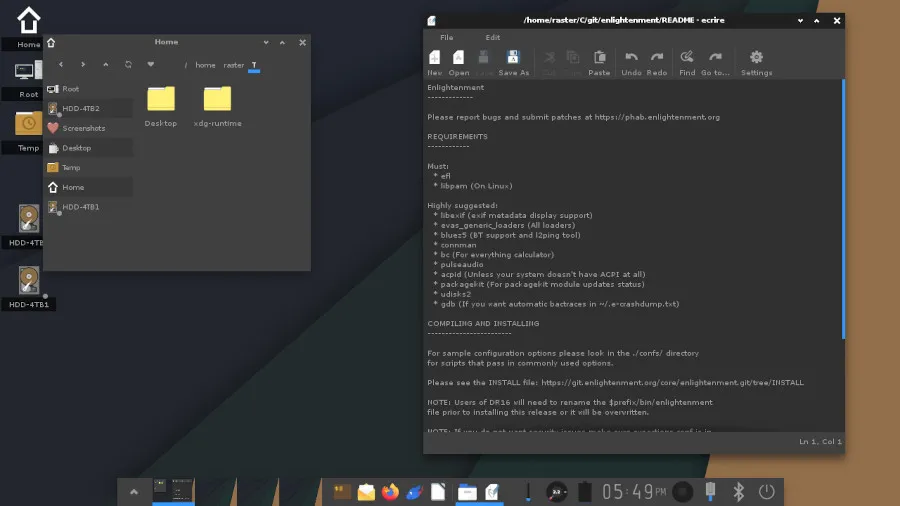900x506 pixels.
Task: Open the Edit menu in ecrire
Action: [493, 37]
